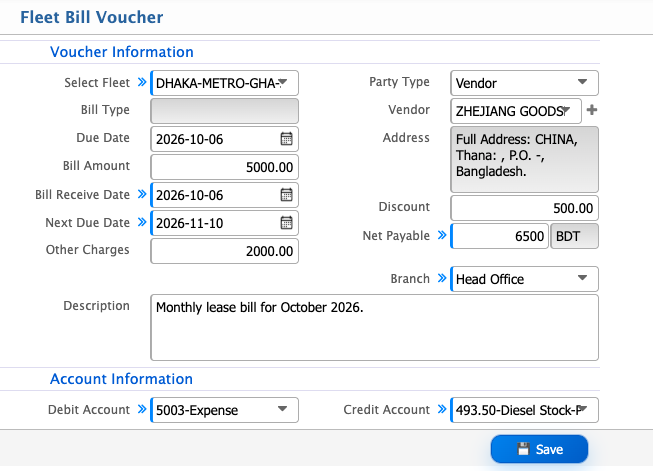653x471 pixels.
Task: Expand the Branch dropdown
Action: pos(524,279)
